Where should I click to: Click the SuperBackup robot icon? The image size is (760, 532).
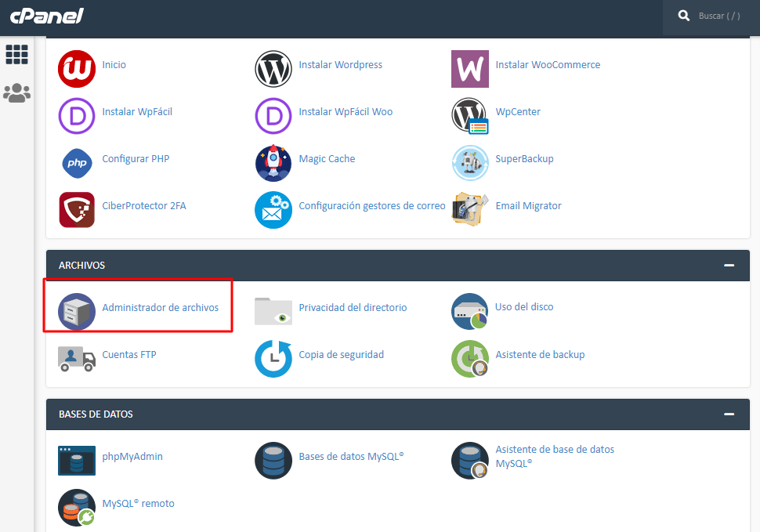pos(469,163)
